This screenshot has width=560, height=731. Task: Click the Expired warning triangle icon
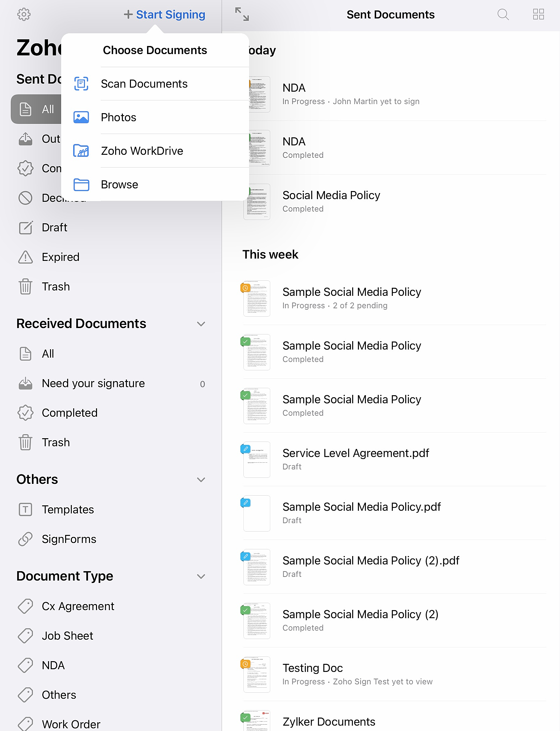26,257
